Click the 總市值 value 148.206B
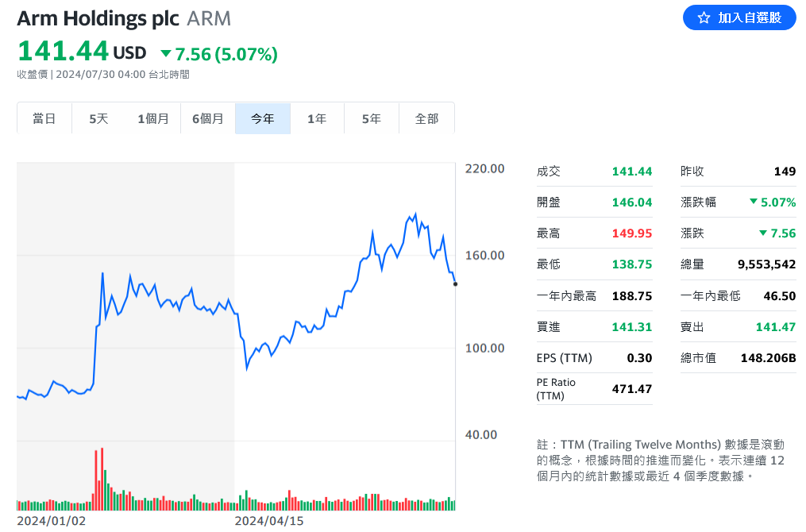806x532 pixels. pos(766,358)
